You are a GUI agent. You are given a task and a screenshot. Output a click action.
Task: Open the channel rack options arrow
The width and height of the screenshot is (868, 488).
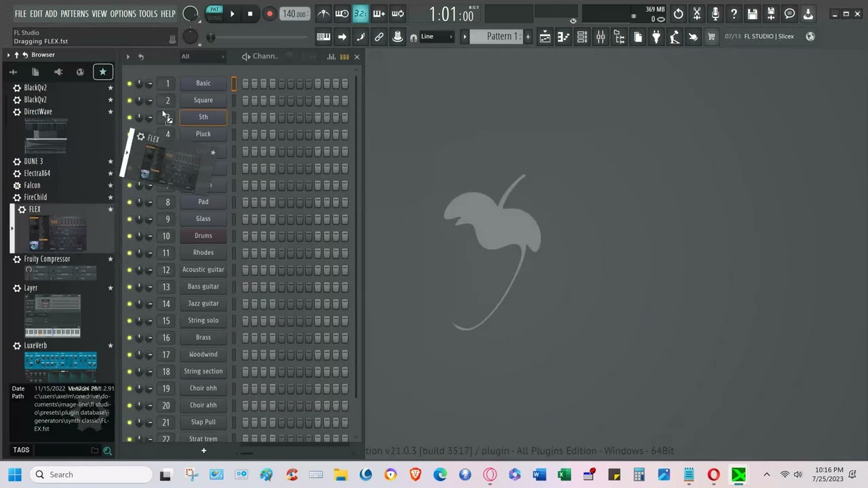coord(127,56)
